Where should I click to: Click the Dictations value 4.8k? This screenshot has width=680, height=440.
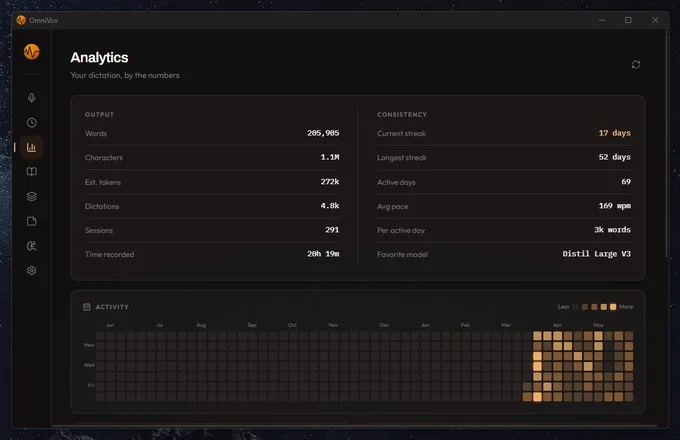[x=330, y=205]
